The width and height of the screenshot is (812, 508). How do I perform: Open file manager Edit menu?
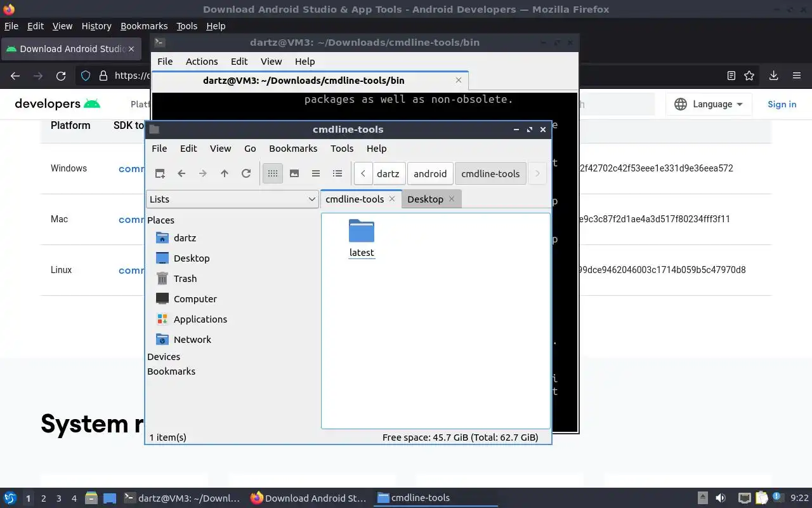pos(188,148)
